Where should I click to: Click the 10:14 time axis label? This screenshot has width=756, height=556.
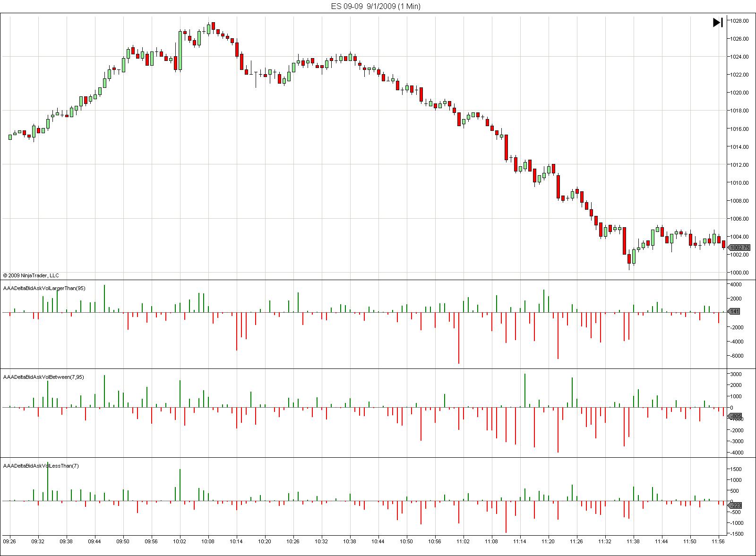pyautogui.click(x=236, y=541)
